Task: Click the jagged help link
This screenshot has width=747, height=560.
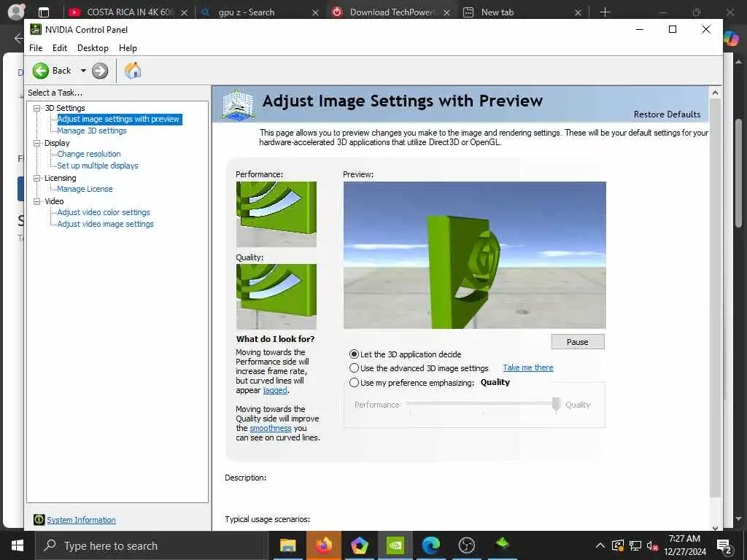Action: tap(275, 390)
